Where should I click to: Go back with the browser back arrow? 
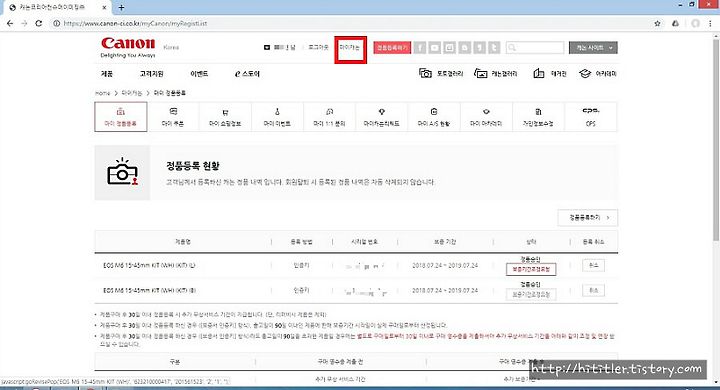tap(10, 23)
